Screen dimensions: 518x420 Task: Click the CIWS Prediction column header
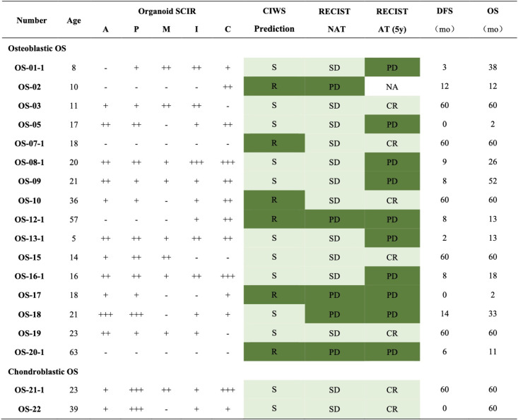click(x=274, y=20)
